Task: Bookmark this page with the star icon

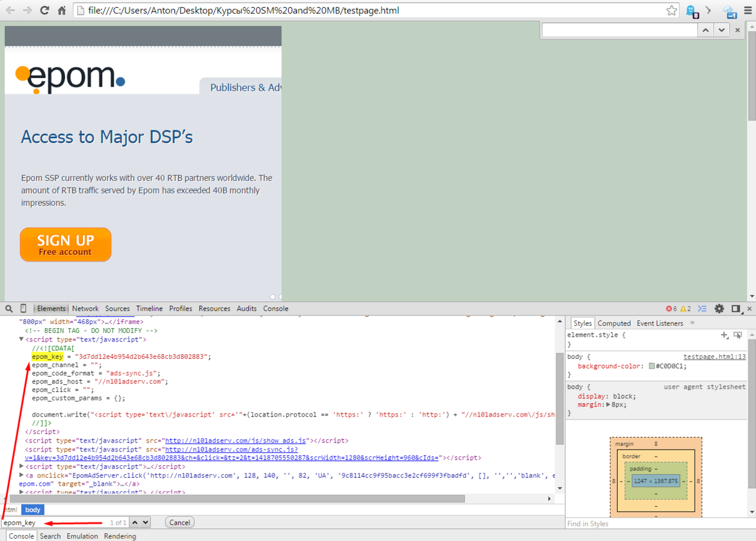Action: tap(672, 10)
